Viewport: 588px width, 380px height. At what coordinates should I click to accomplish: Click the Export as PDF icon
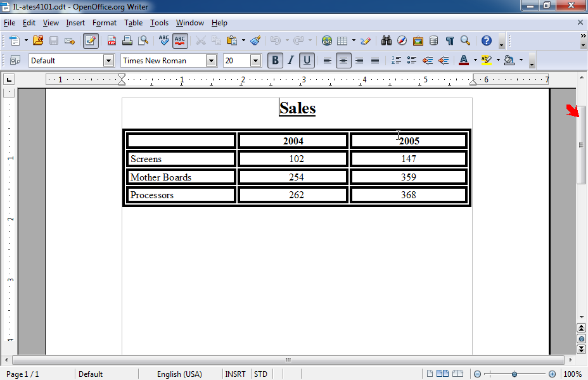pos(112,41)
